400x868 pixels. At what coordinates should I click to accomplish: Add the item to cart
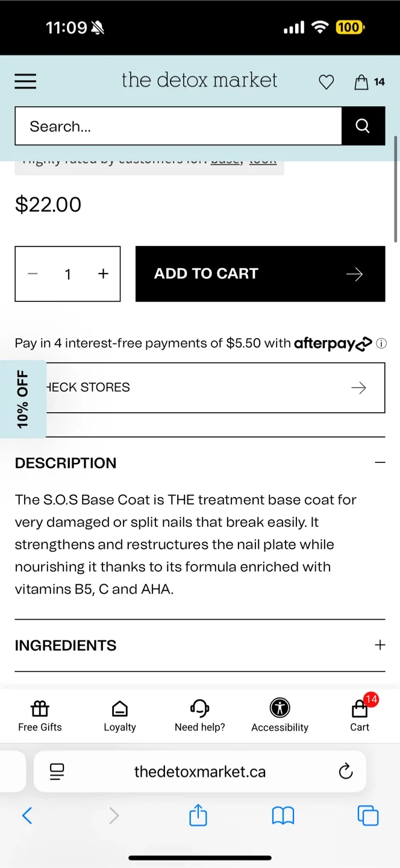260,274
